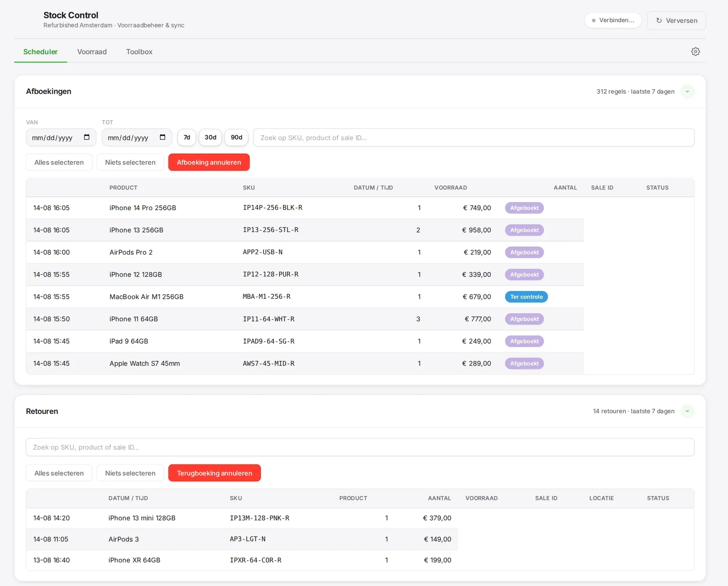The height and width of the screenshot is (586, 728).
Task: Click the Afgeboekt badge on the AirPods Pro 2 row
Action: pyautogui.click(x=524, y=252)
